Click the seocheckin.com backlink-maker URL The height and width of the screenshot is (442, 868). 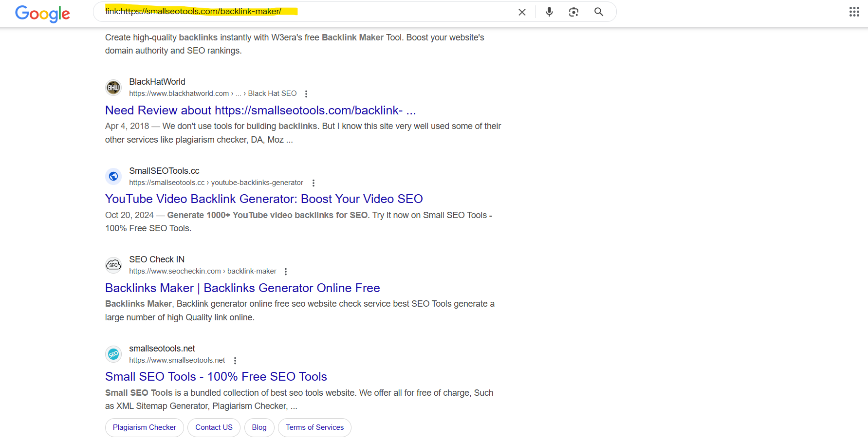(x=203, y=271)
